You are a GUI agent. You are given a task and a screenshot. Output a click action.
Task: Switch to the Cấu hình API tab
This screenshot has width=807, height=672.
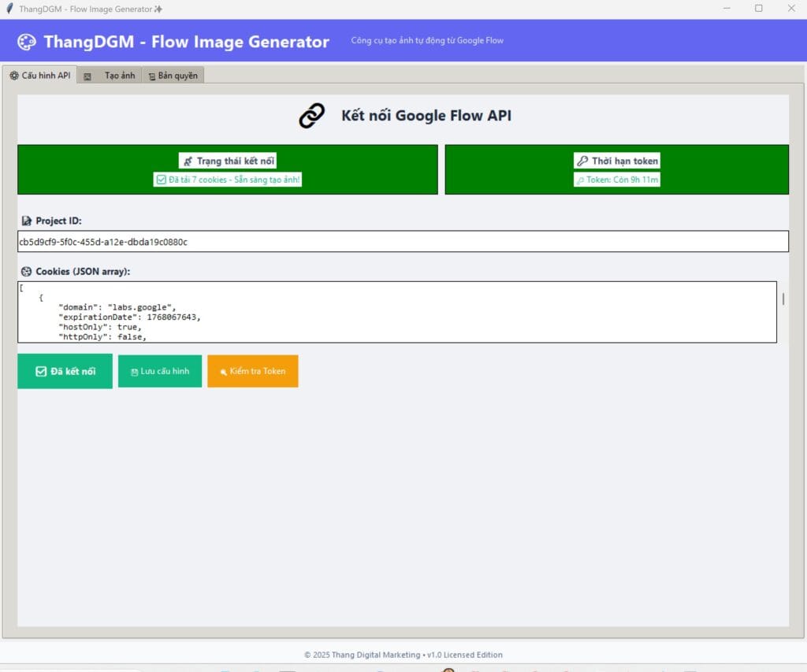[40, 75]
